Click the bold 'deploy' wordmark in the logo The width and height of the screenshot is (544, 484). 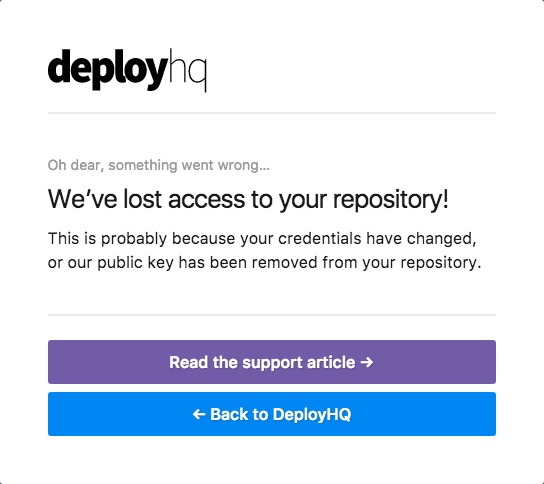[108, 70]
